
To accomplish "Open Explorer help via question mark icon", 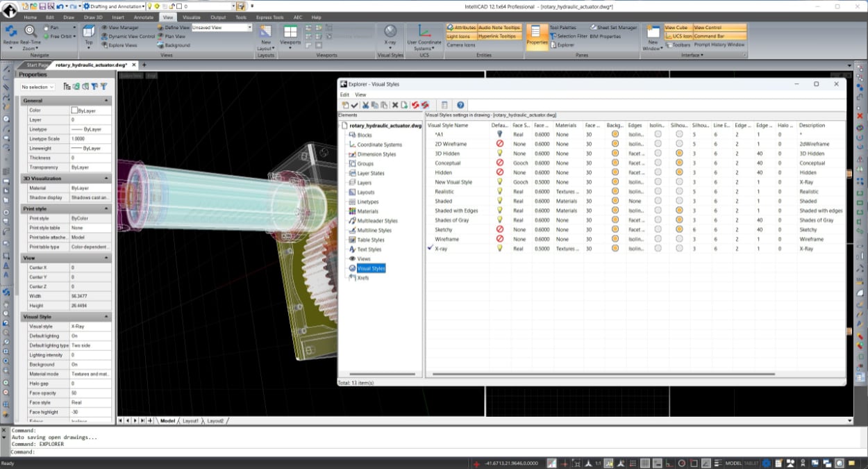I will [460, 105].
